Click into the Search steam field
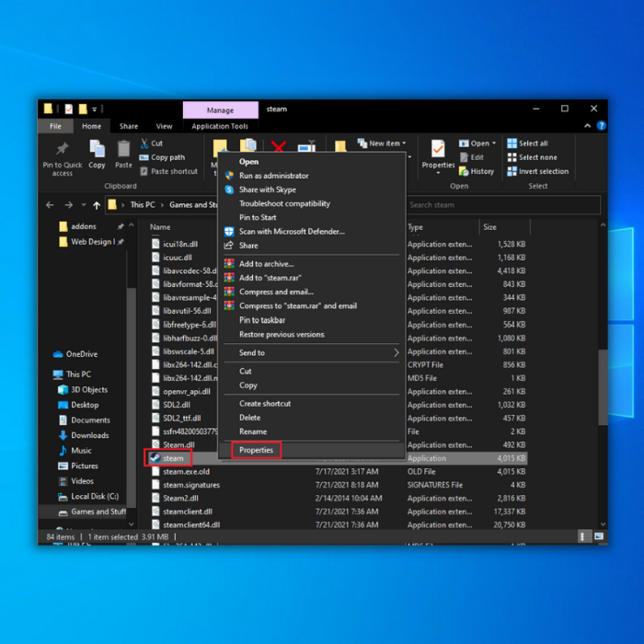 coord(502,205)
